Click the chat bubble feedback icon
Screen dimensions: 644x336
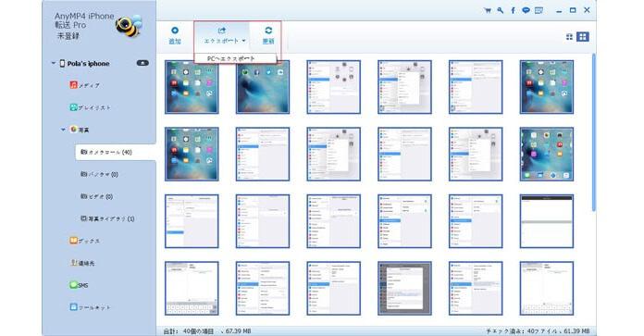click(526, 11)
